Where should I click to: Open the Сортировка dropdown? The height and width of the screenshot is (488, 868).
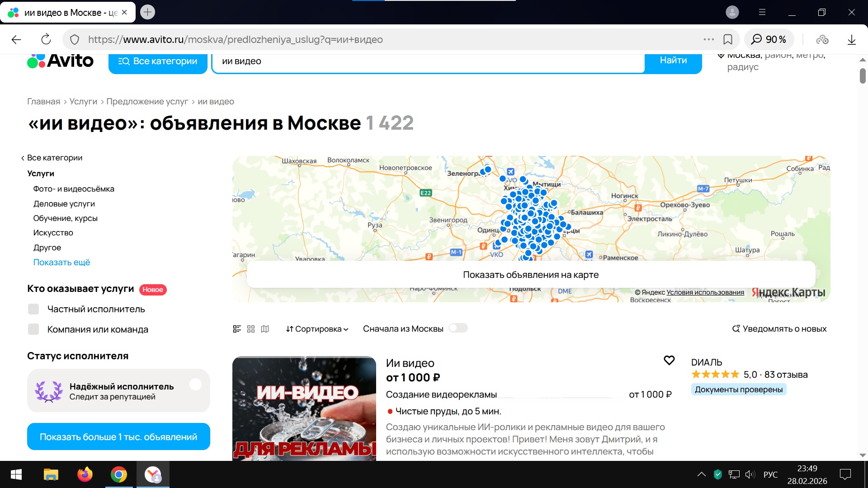point(317,329)
